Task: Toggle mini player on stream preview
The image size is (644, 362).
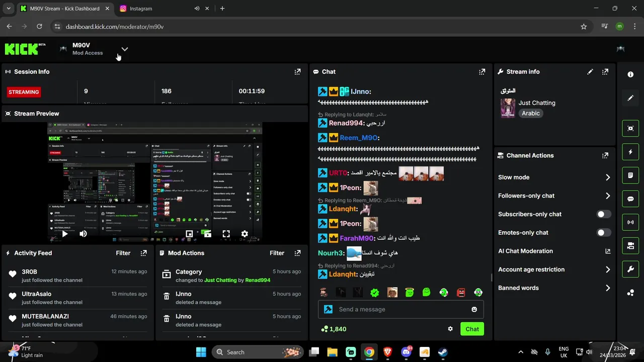Action: 189,234
